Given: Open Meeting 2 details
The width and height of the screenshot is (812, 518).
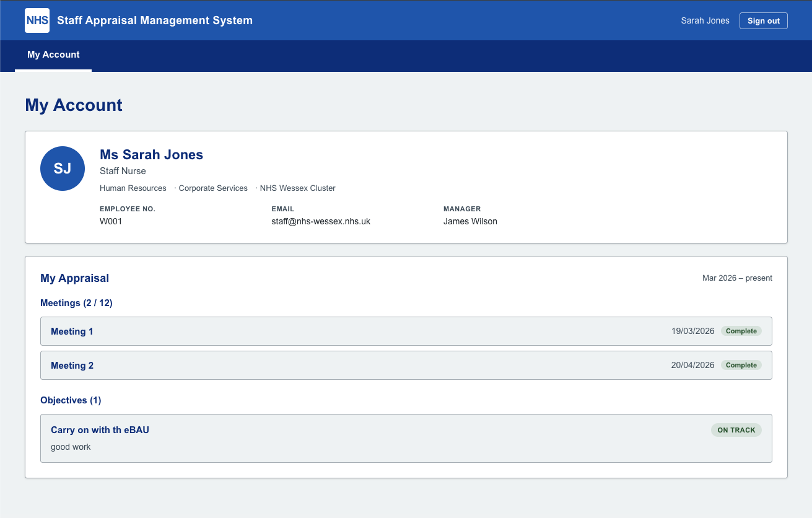Looking at the screenshot, I should [x=72, y=365].
